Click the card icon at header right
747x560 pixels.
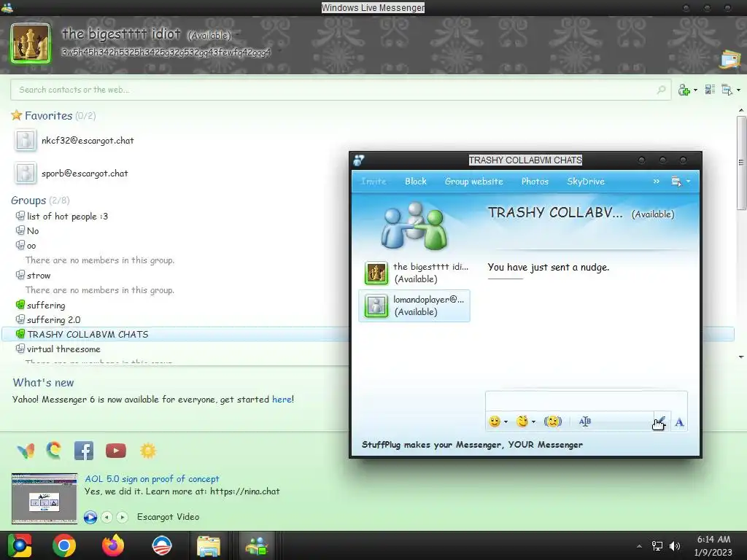point(730,60)
